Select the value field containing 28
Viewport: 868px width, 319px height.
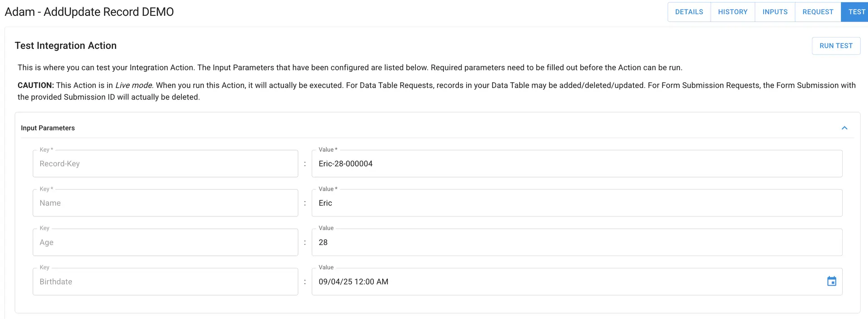tap(576, 242)
